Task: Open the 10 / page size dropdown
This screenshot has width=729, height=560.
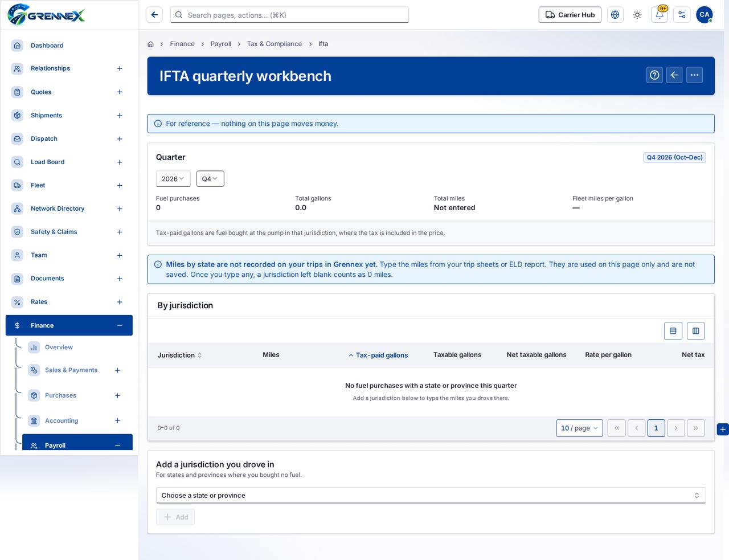Action: click(x=580, y=428)
